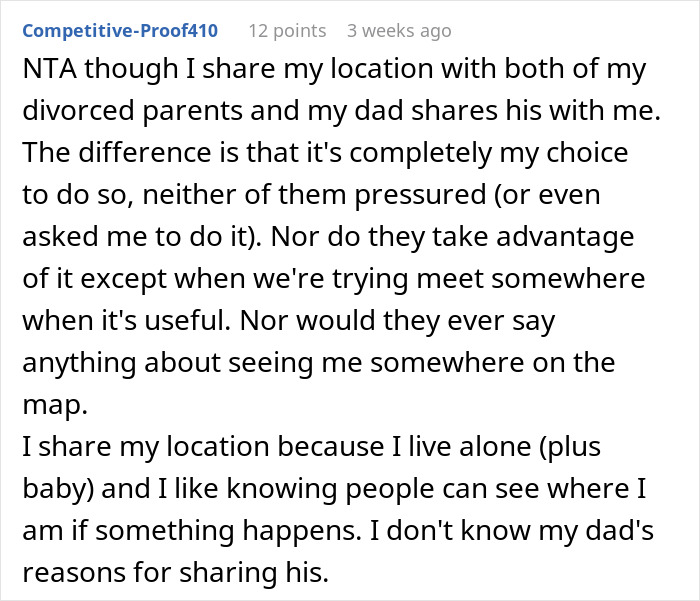Click the words neither of them pressured

[x=314, y=195]
